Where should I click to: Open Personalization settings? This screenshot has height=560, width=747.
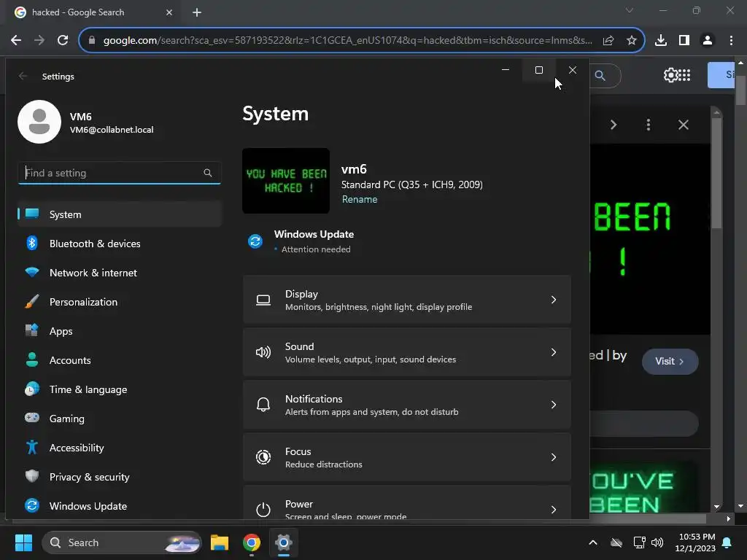point(120,302)
